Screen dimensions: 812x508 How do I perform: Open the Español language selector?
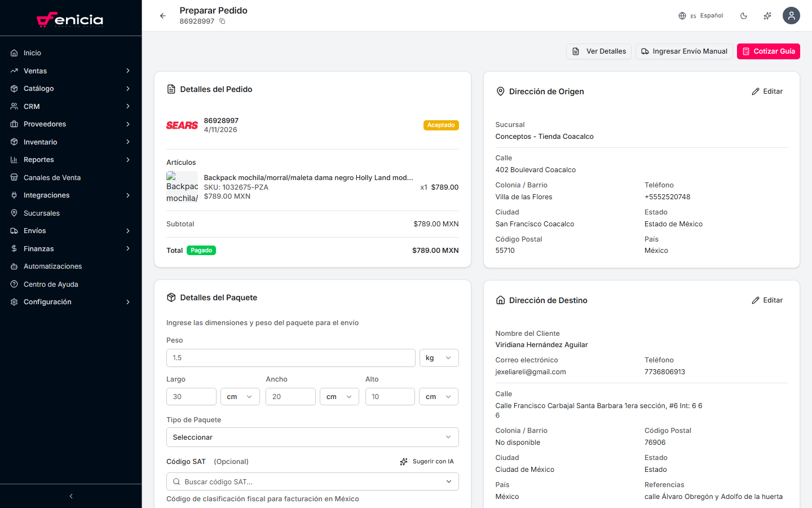pos(701,16)
